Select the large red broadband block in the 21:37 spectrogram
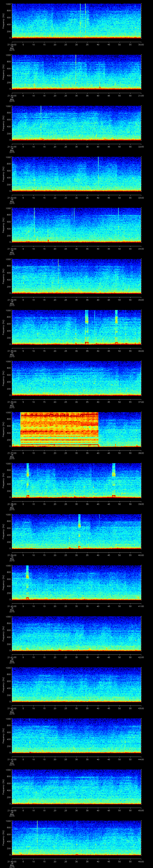This screenshot has height=868, width=153. tap(59, 429)
